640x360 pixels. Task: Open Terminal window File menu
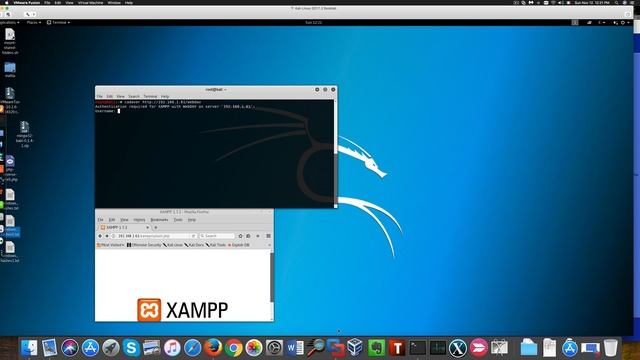coord(100,96)
